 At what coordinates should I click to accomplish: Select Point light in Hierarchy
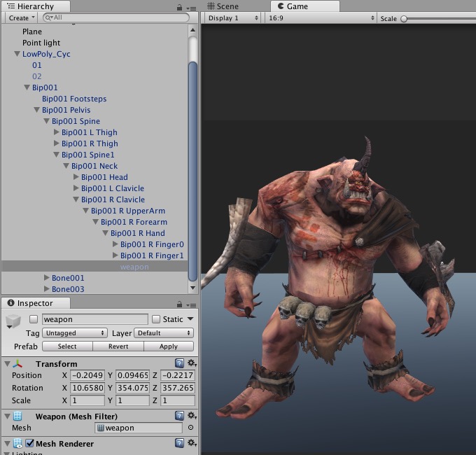pos(41,43)
